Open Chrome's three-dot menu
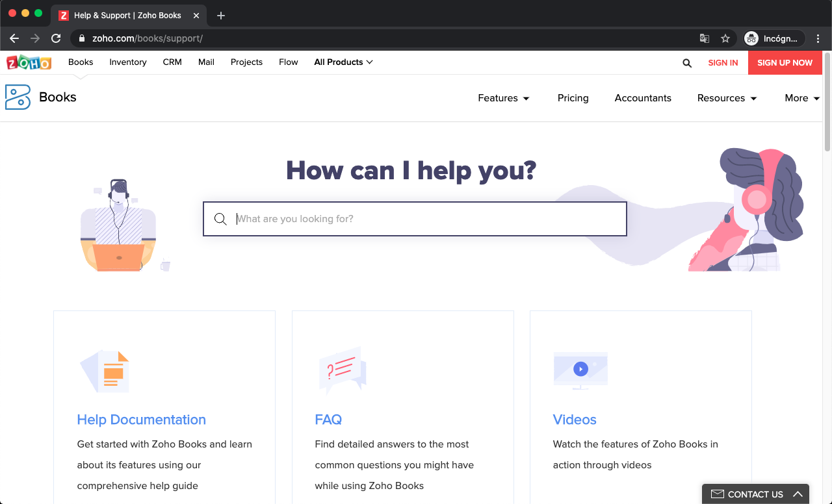This screenshot has height=504, width=832. point(818,38)
